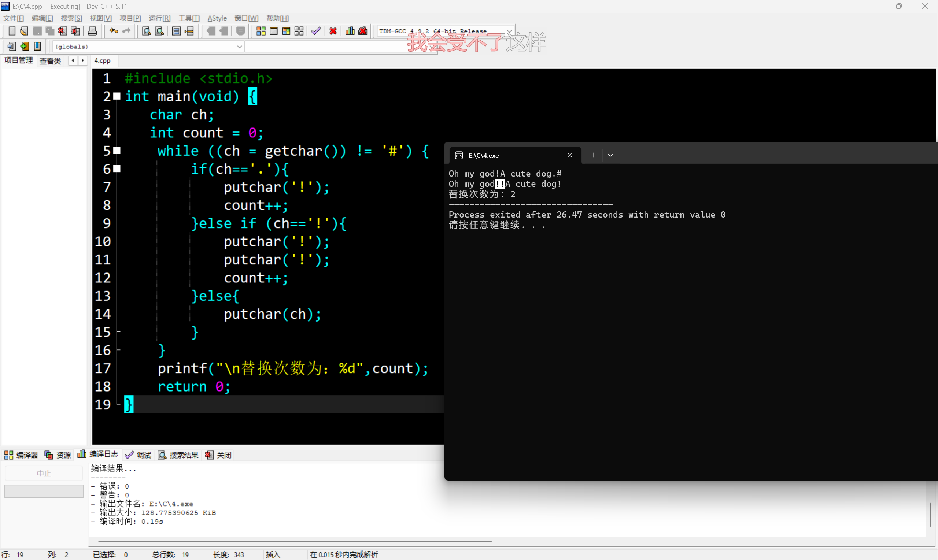The width and height of the screenshot is (938, 560).
Task: Open the 运行[R] menu
Action: pyautogui.click(x=159, y=18)
